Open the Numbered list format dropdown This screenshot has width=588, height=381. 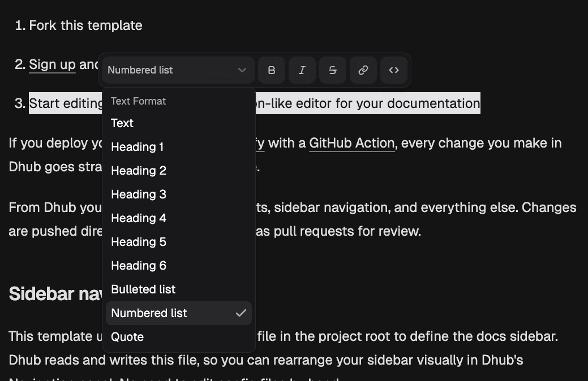coord(177,70)
